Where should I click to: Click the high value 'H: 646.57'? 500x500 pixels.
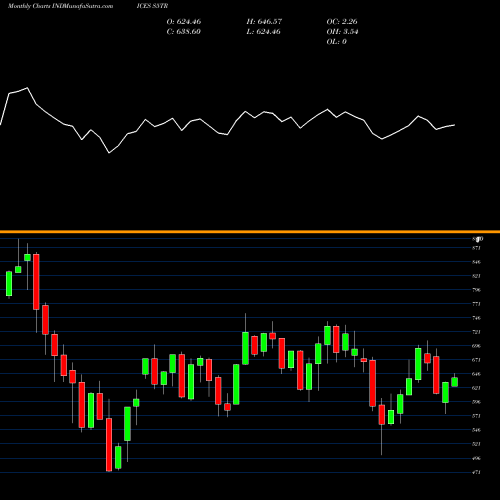(264, 22)
